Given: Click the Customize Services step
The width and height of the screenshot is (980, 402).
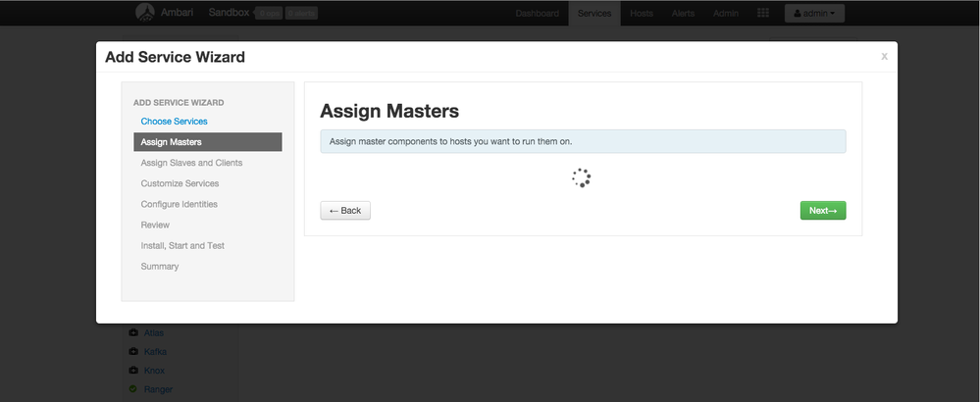Looking at the screenshot, I should coord(180,183).
